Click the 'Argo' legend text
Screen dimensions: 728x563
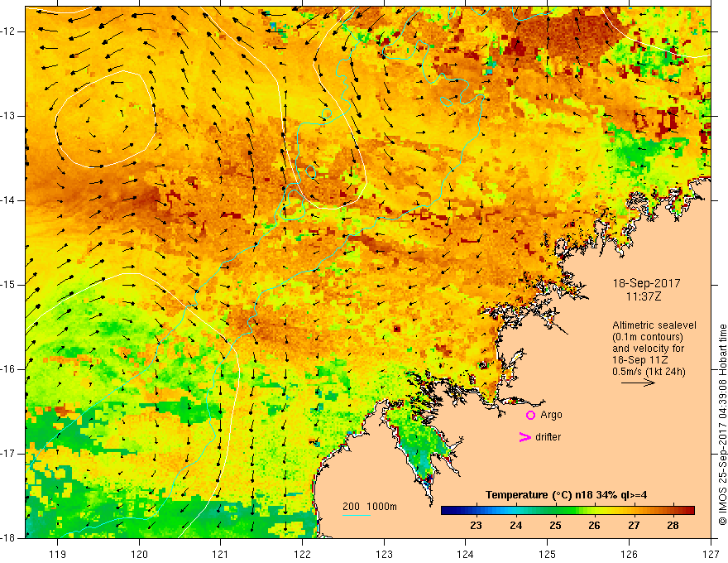[551, 415]
